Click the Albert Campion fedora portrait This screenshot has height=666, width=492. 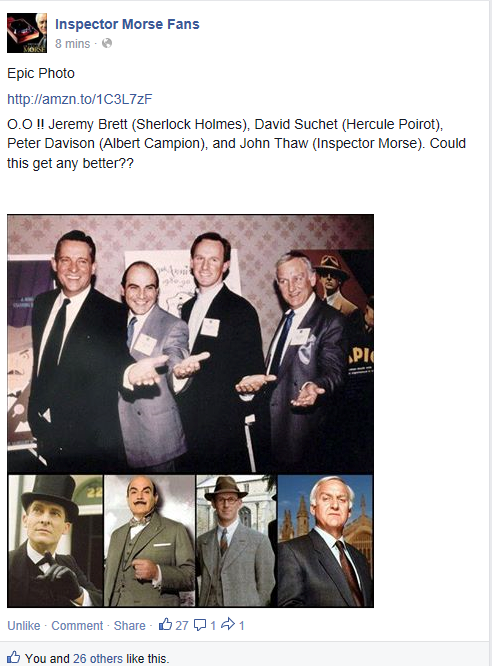point(236,541)
